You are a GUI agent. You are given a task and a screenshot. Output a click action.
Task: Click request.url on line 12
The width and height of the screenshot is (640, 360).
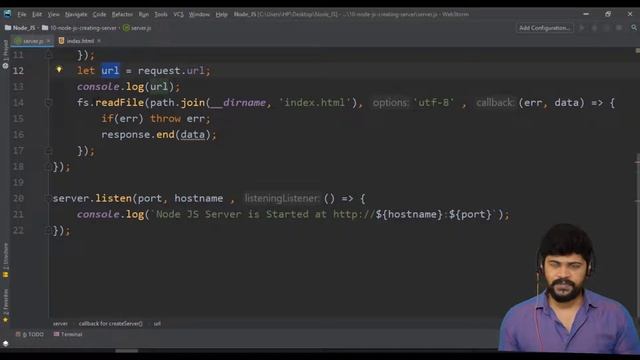pos(171,71)
